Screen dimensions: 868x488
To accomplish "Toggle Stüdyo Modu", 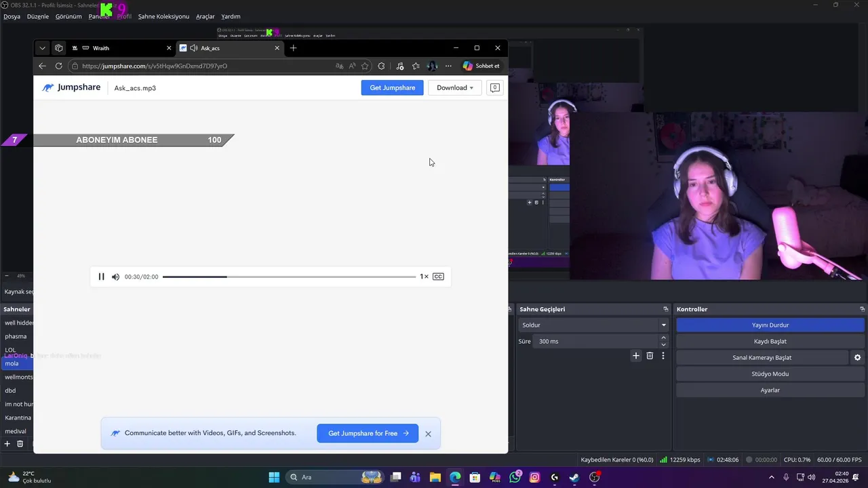I will pyautogui.click(x=770, y=373).
